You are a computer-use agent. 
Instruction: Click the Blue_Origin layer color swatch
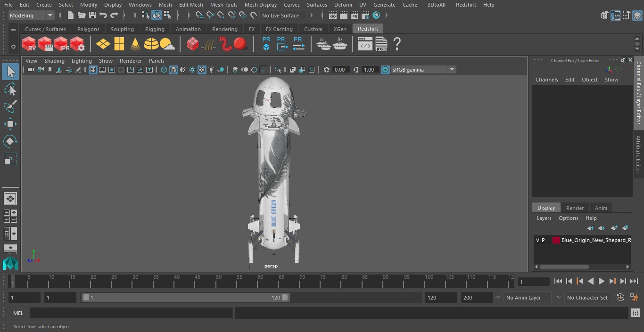point(556,240)
